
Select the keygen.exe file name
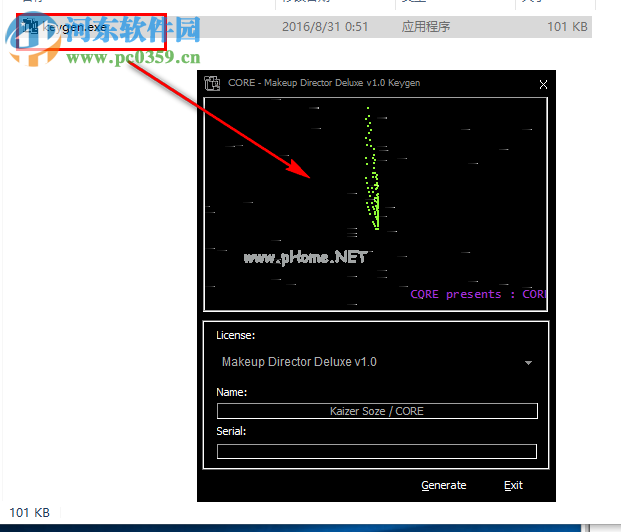pyautogui.click(x=76, y=27)
